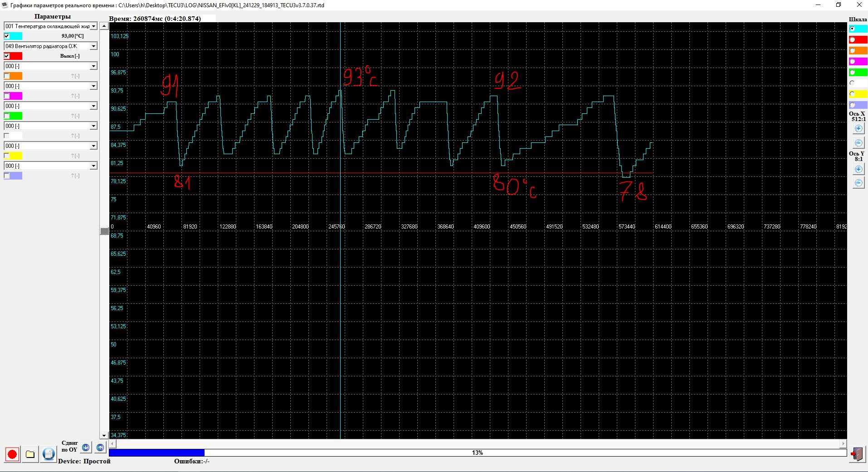
Task: Open the coolant temperature parameter dropdown
Action: (x=50, y=26)
